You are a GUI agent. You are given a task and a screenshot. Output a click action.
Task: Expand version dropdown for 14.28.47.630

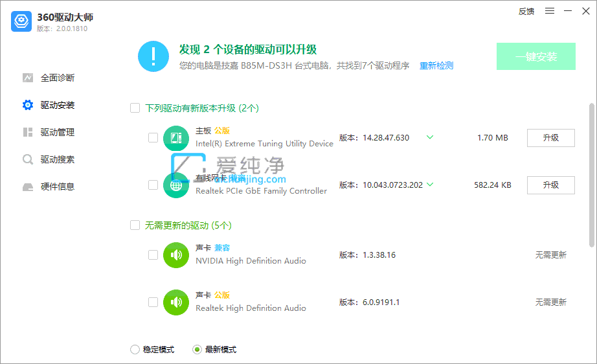(x=430, y=137)
